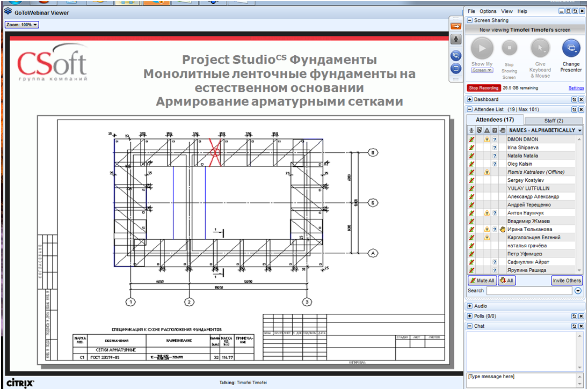
Task: Open the Zoom 100% dropdown
Action: (x=22, y=25)
